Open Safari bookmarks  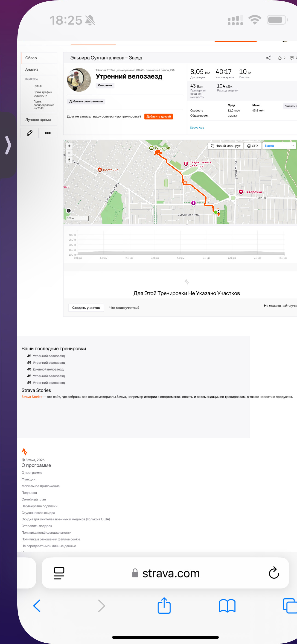click(227, 606)
